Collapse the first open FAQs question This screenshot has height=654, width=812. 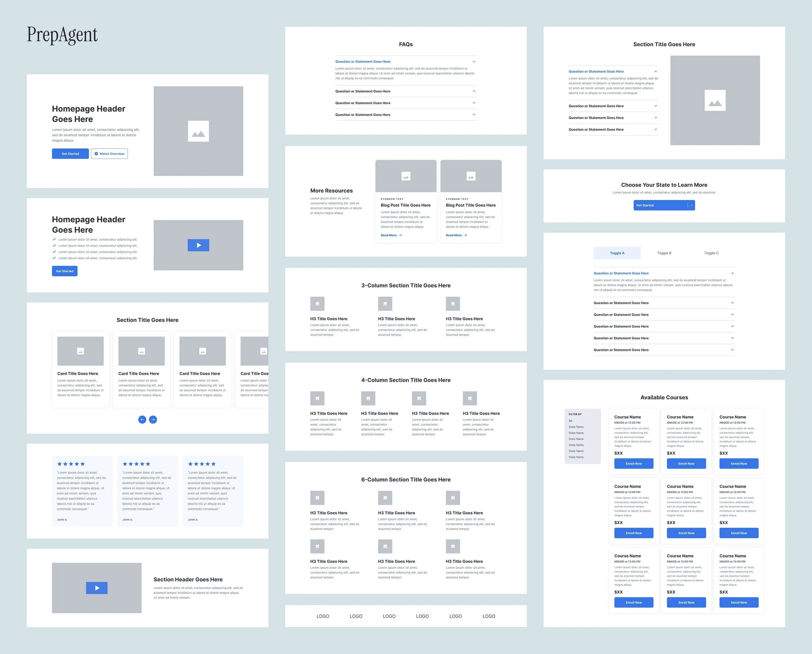[x=474, y=61]
